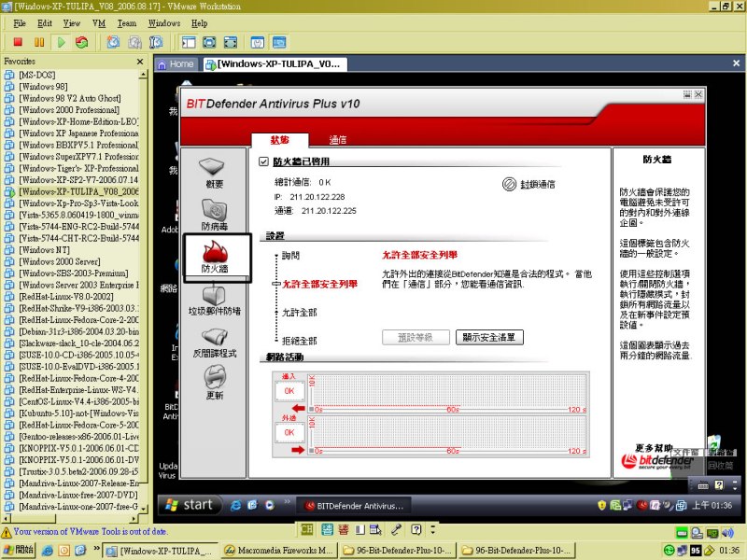
Task: Switch to the Home tab in VMware
Action: (176, 63)
